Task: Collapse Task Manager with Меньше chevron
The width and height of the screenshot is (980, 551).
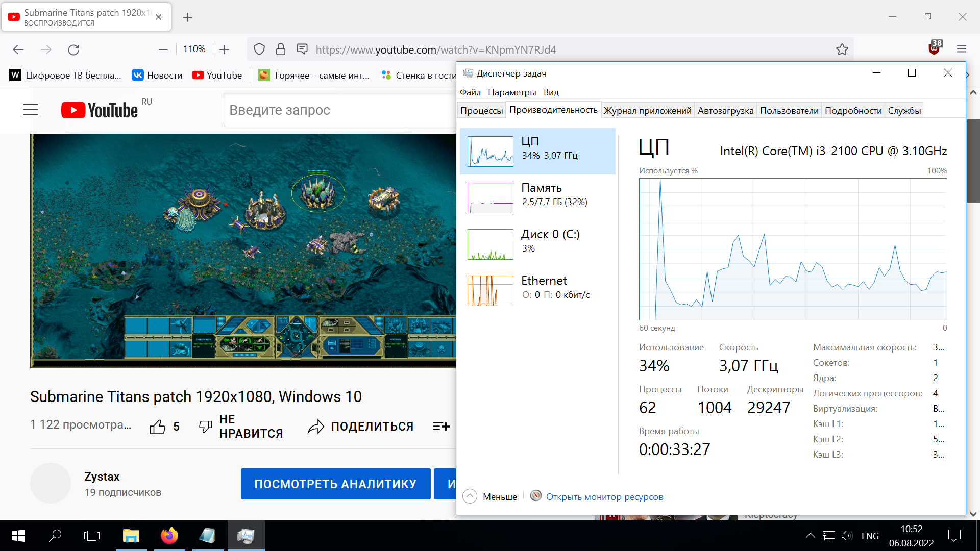Action: coord(470,496)
